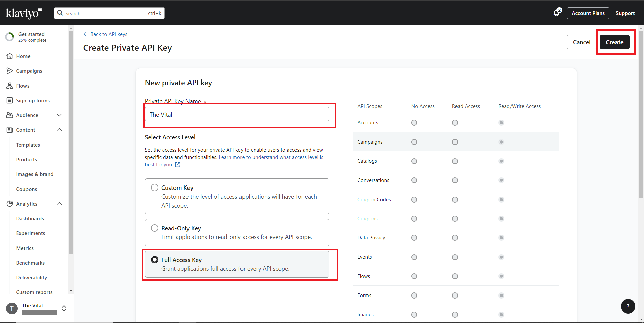644x323 pixels.
Task: Click the notification bell icon
Action: [557, 13]
